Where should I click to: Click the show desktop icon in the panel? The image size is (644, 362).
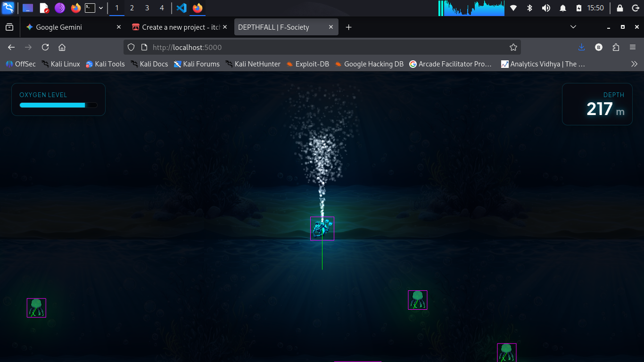coord(28,8)
